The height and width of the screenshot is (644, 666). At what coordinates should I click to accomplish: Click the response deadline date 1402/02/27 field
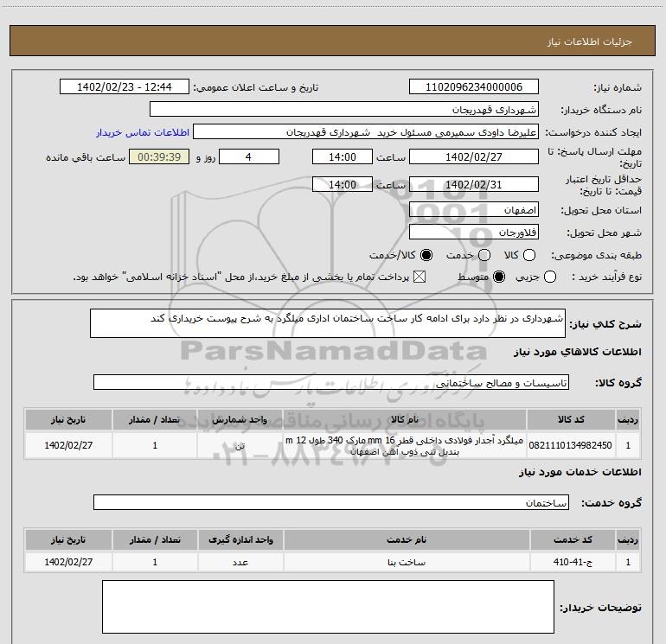[x=474, y=156]
